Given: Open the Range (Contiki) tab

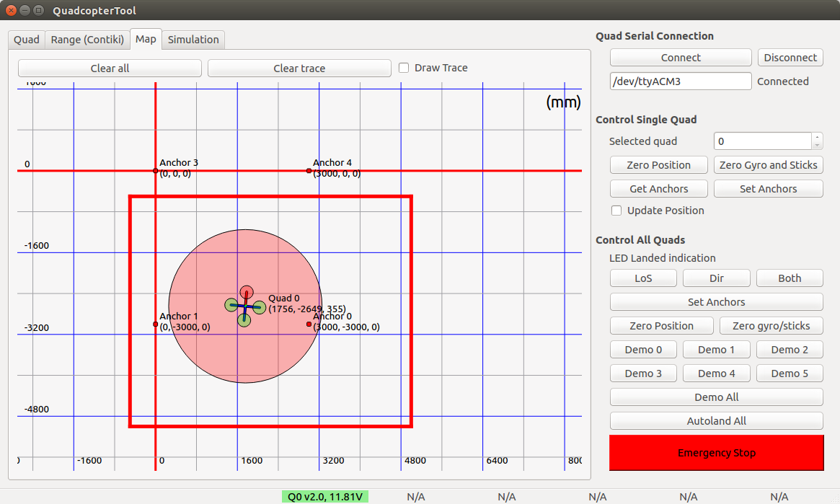Looking at the screenshot, I should pyautogui.click(x=87, y=40).
